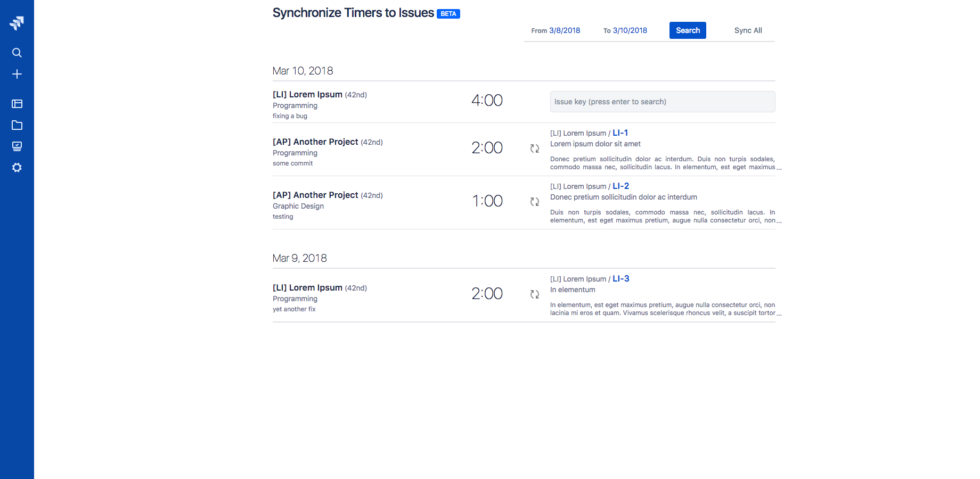Sync the Mar 9 timer using its sync icon
Screen dimensions: 980x479
pos(534,294)
